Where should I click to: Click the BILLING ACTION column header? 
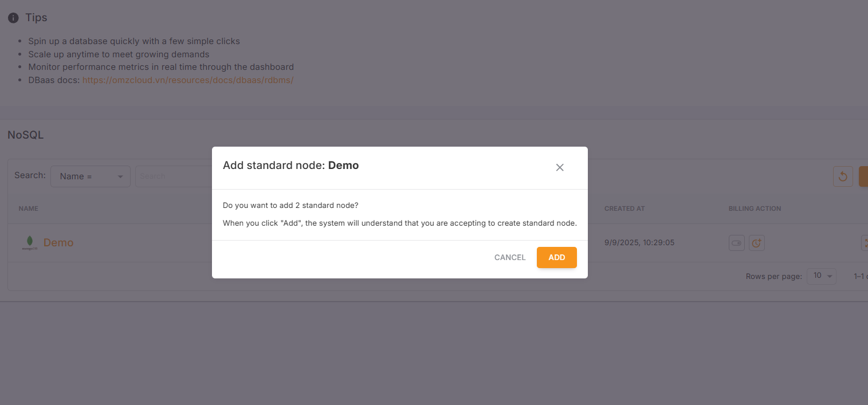click(x=755, y=208)
